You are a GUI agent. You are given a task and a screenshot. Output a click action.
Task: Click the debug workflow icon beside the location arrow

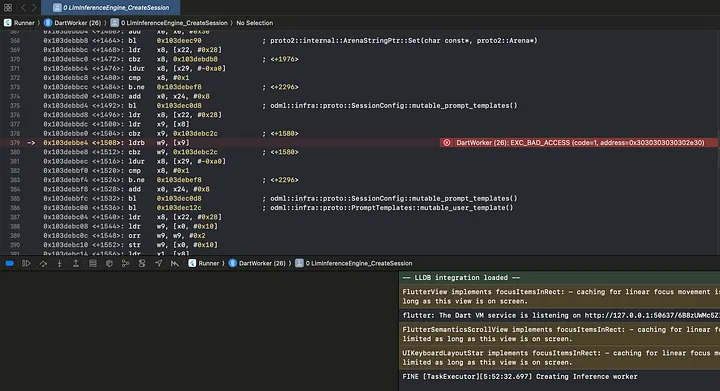point(174,263)
